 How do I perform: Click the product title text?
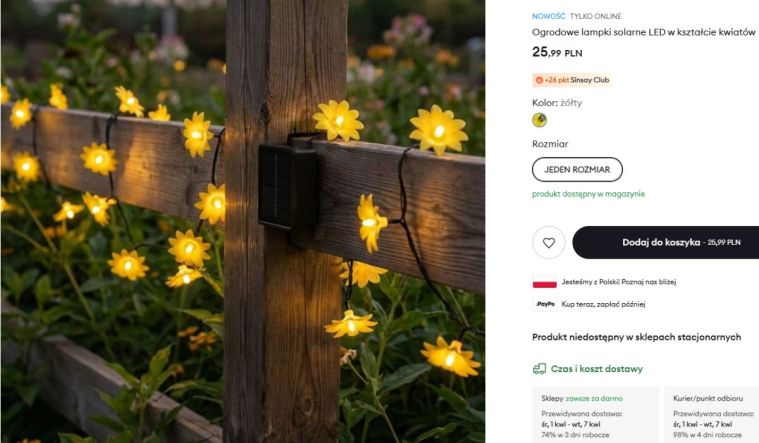click(x=643, y=32)
